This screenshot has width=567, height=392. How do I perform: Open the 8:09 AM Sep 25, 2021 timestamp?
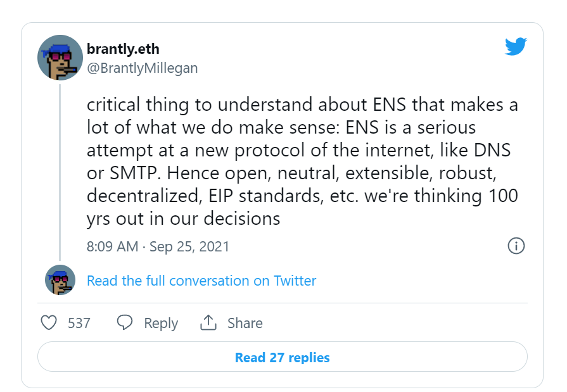pyautogui.click(x=158, y=246)
